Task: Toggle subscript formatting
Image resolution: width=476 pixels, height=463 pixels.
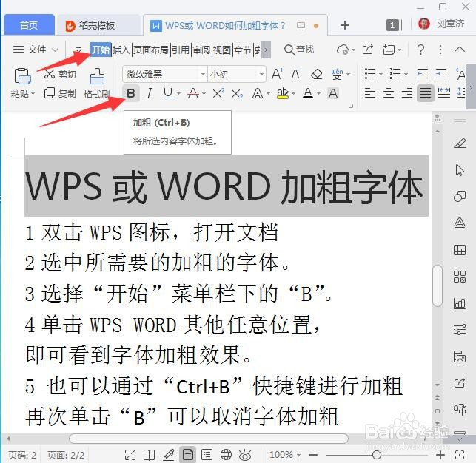Action: click(x=237, y=94)
